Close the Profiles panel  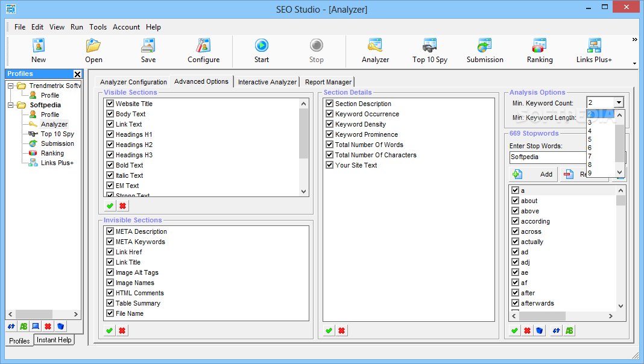point(77,74)
